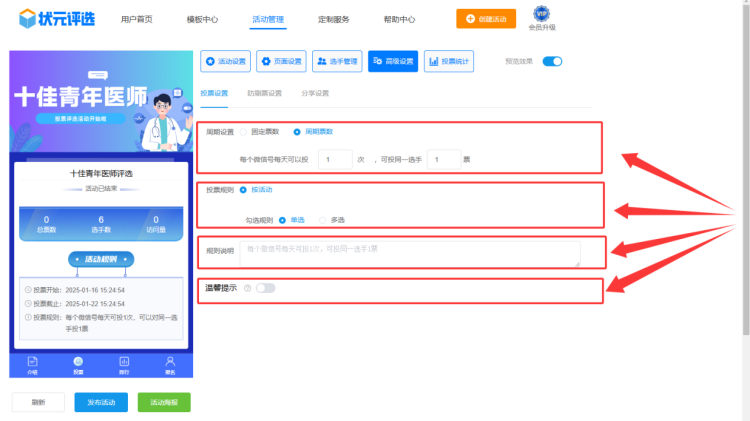Image resolution: width=750 pixels, height=421 pixels.
Task: Switch to the 防刷票设置 tab
Action: 264,93
